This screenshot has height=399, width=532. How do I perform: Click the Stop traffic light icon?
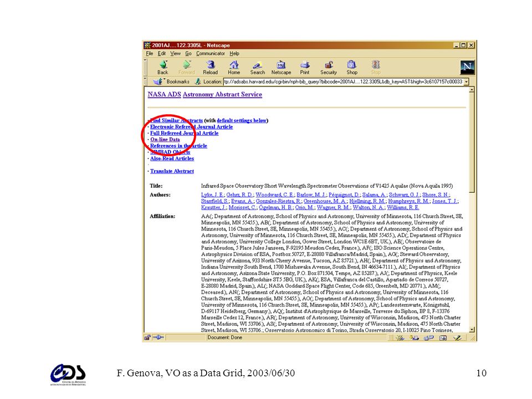coord(376,64)
